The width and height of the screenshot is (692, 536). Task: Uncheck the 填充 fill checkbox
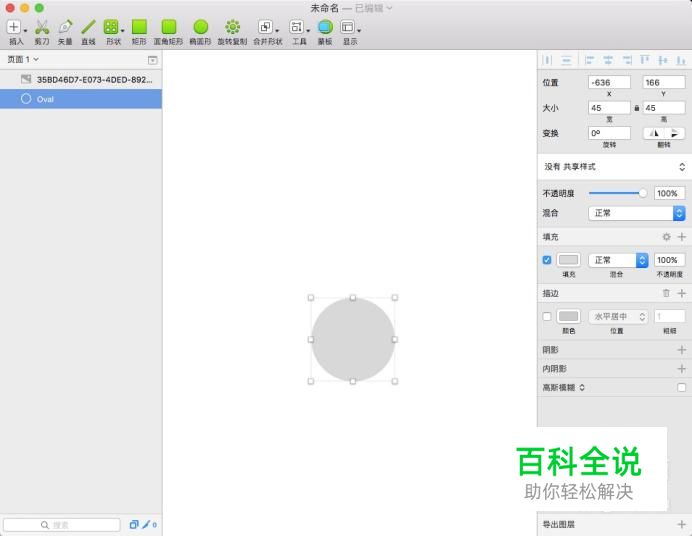pyautogui.click(x=546, y=260)
